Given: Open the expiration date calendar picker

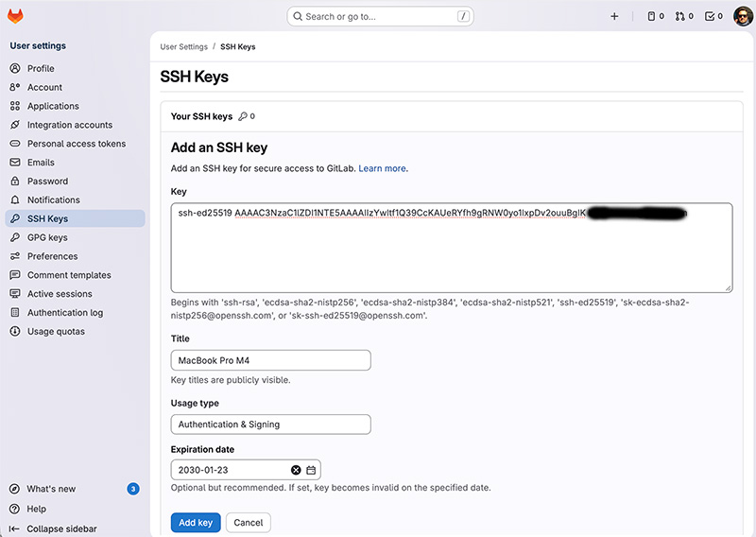Looking at the screenshot, I should pyautogui.click(x=311, y=470).
